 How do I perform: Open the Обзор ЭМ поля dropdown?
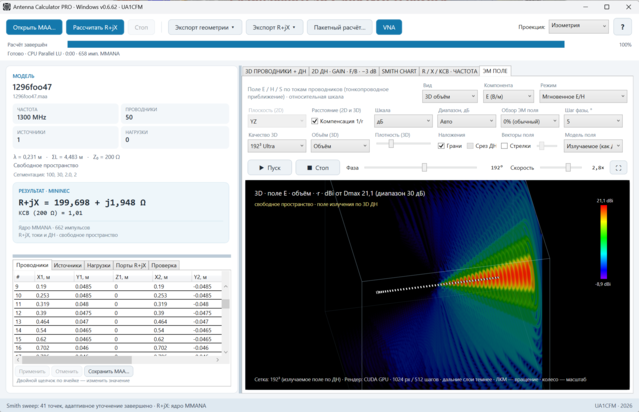point(529,121)
